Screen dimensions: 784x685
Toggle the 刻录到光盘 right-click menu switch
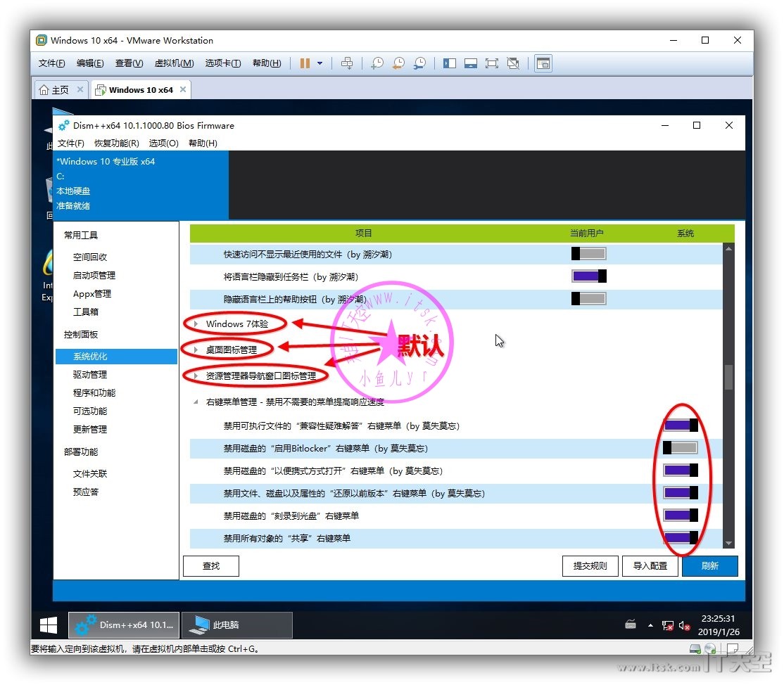tap(681, 515)
